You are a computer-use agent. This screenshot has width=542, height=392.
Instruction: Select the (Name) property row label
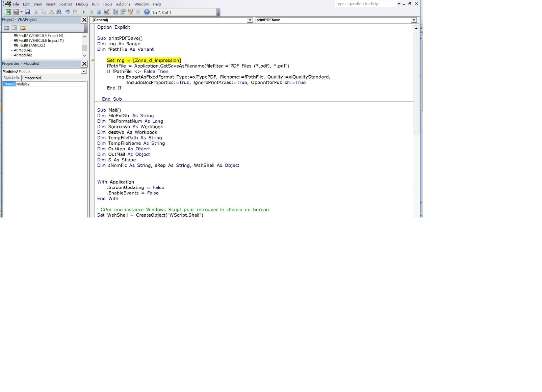tap(9, 84)
